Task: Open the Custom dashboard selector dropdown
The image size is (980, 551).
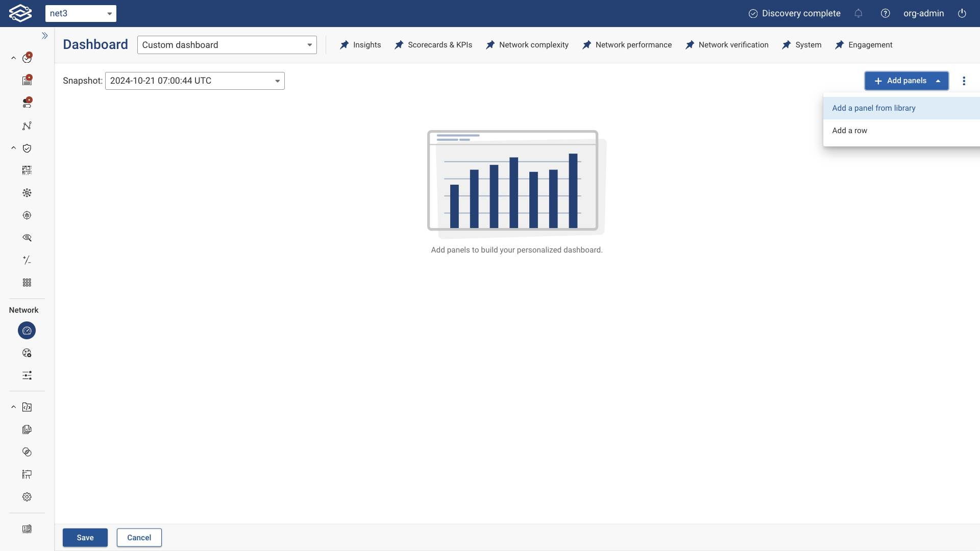Action: coord(227,45)
